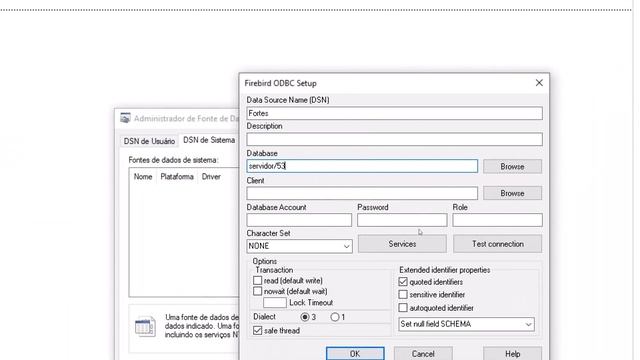This screenshot has height=360, width=640.
Task: Focus the Description input field
Action: tap(394, 140)
